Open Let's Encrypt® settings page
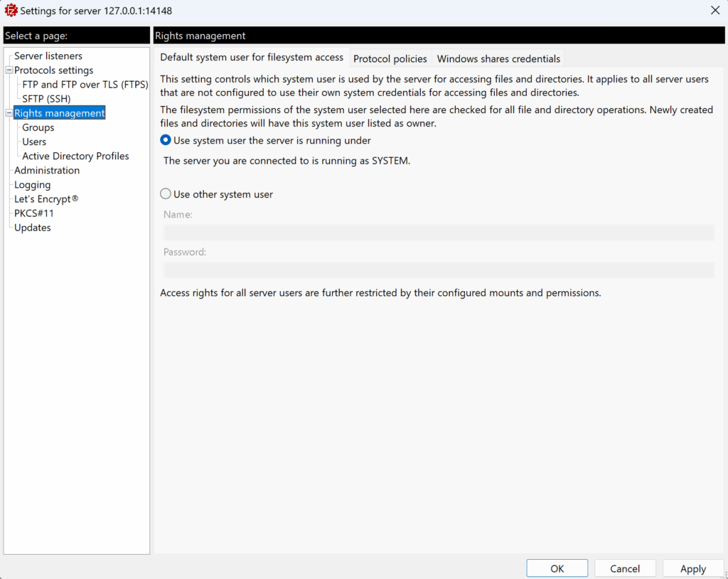This screenshot has height=579, width=728. click(46, 199)
